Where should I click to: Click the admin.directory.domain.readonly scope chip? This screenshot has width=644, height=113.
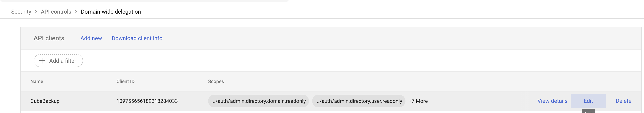[x=259, y=101]
